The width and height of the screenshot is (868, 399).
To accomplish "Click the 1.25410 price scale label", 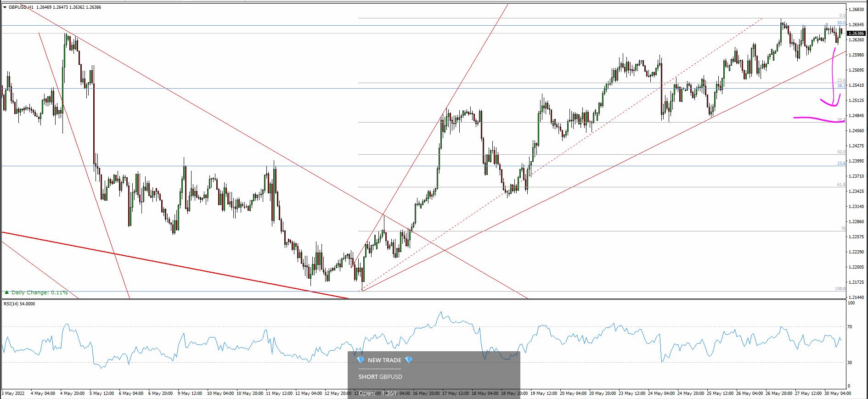I will [857, 85].
